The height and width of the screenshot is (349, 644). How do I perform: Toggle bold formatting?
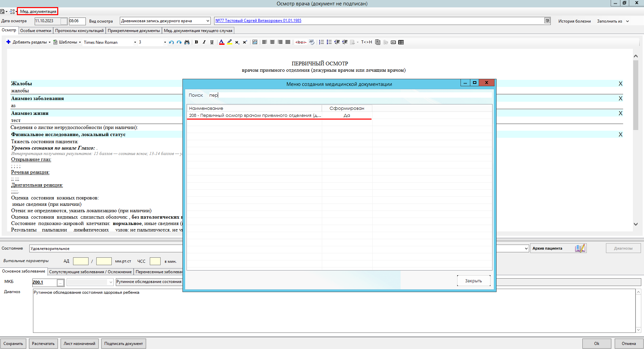click(x=196, y=42)
